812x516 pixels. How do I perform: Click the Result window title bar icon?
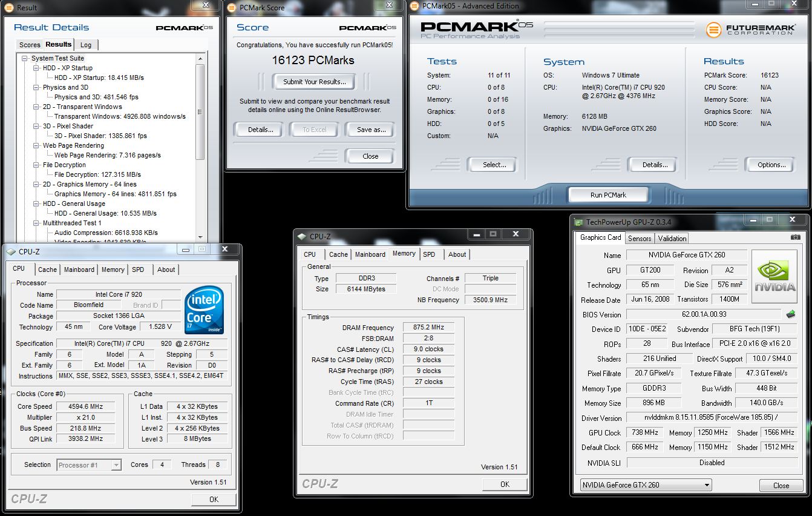10,8
